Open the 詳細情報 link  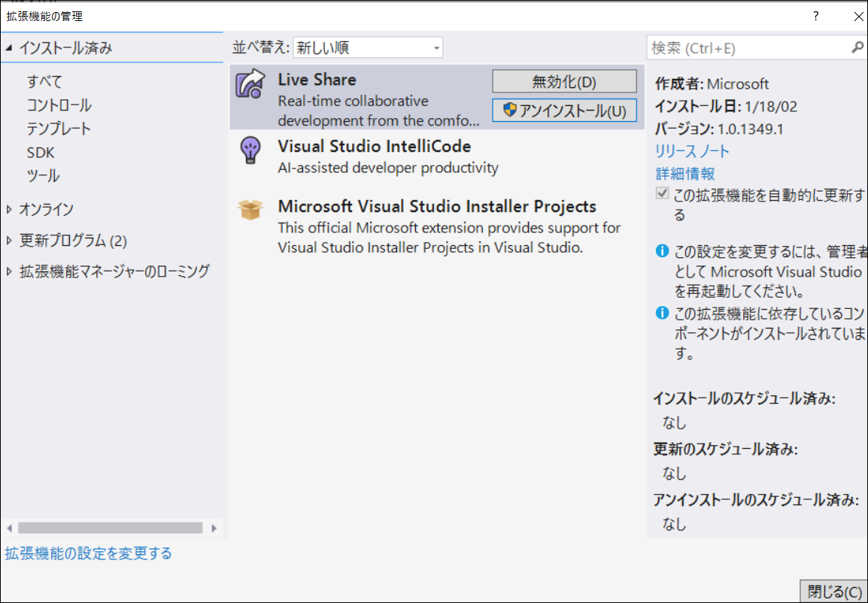pos(684,174)
